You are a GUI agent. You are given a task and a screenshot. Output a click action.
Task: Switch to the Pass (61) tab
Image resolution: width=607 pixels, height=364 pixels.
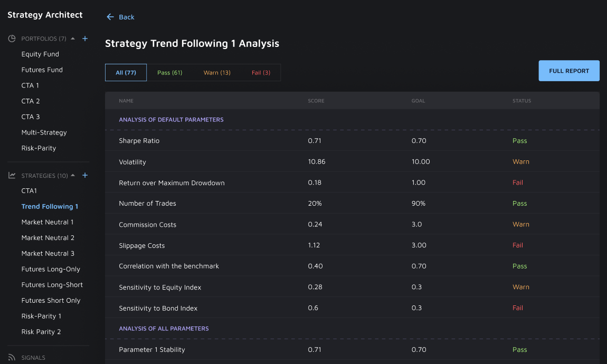169,72
